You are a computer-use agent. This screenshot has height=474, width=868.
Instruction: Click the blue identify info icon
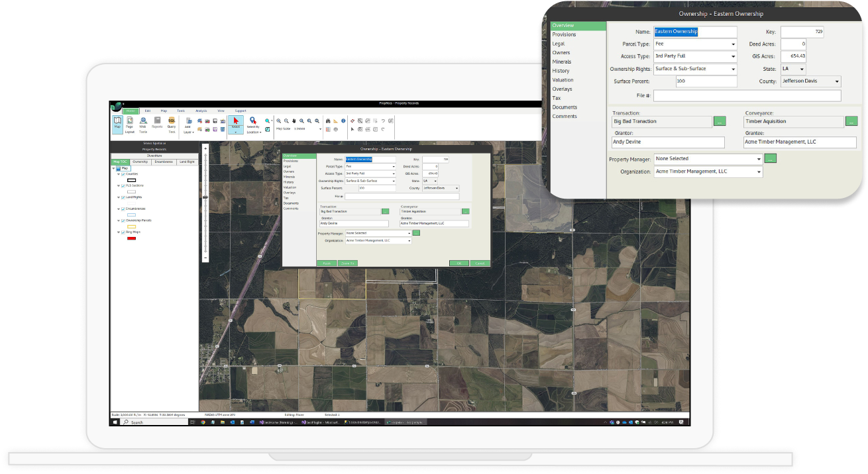[343, 120]
